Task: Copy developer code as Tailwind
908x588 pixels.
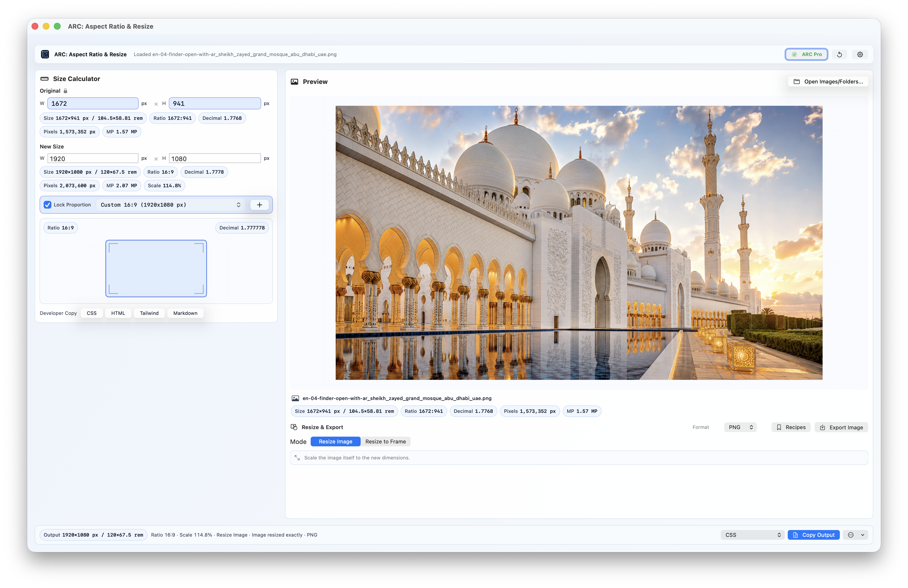Action: click(149, 313)
